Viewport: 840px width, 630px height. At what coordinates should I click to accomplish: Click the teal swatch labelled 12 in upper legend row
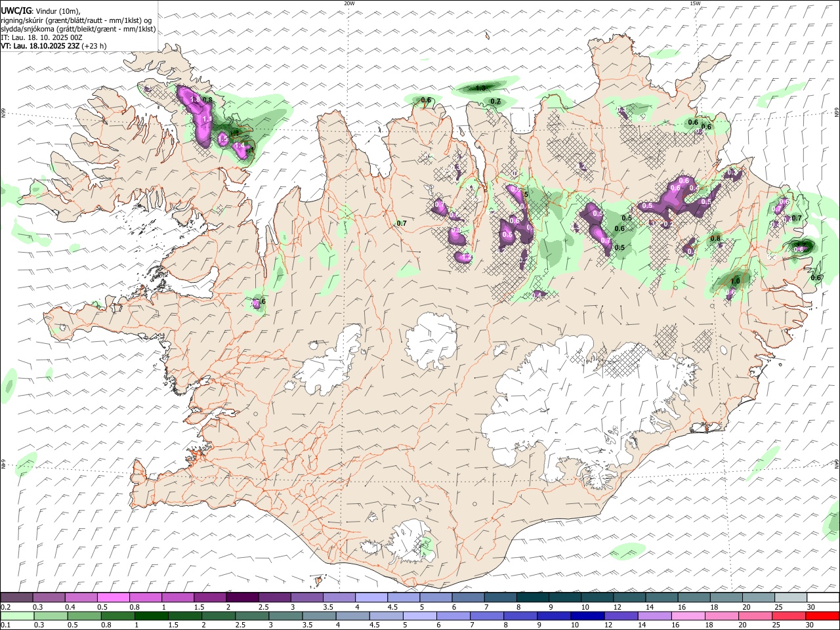629,598
